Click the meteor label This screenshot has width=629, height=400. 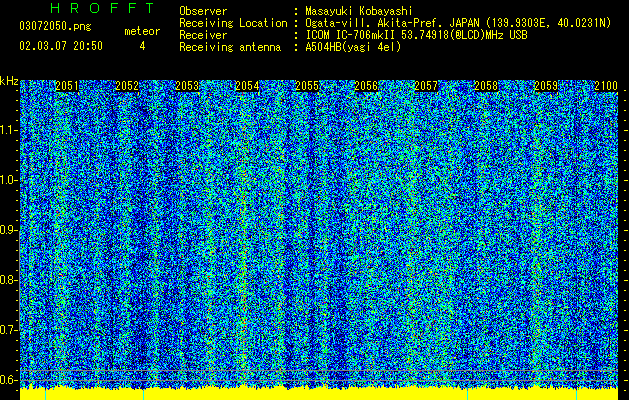(x=142, y=31)
